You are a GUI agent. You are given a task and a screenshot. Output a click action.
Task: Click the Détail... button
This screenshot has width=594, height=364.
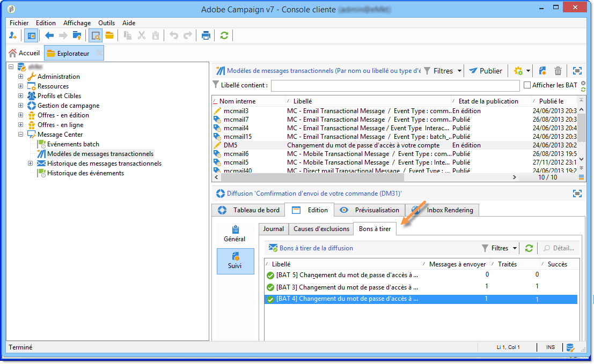559,248
